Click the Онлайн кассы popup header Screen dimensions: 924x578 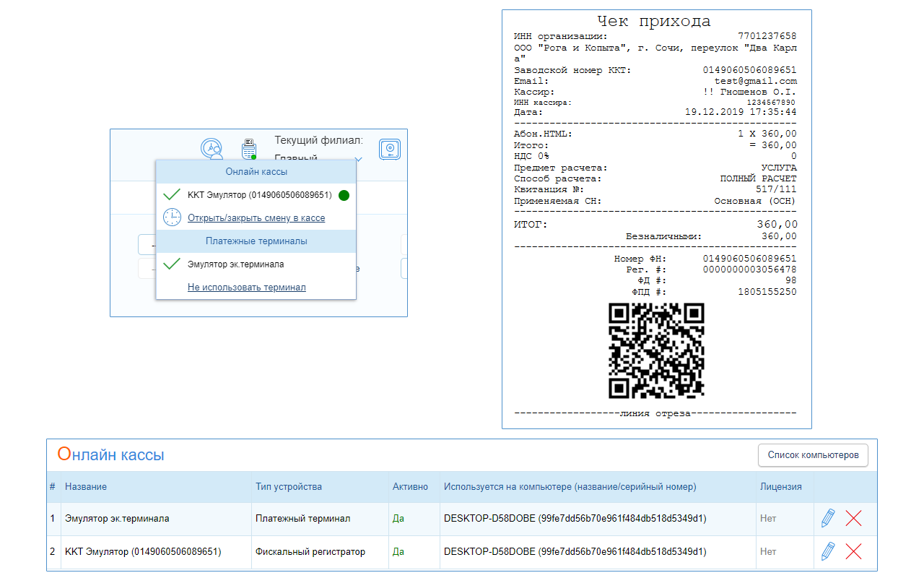pyautogui.click(x=256, y=172)
